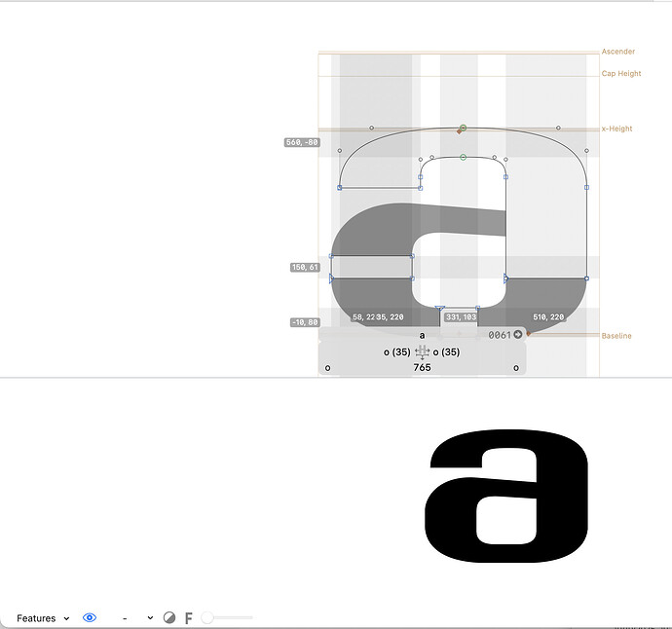Screen dimensions: 672x629
Task: Click the Baseline metric label
Action: pyautogui.click(x=616, y=336)
